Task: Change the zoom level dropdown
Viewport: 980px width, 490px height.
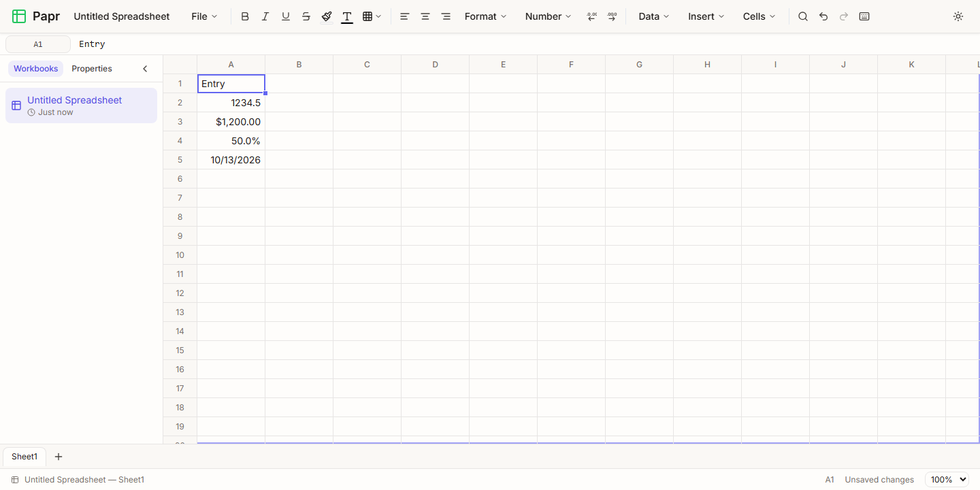Action: click(x=947, y=480)
